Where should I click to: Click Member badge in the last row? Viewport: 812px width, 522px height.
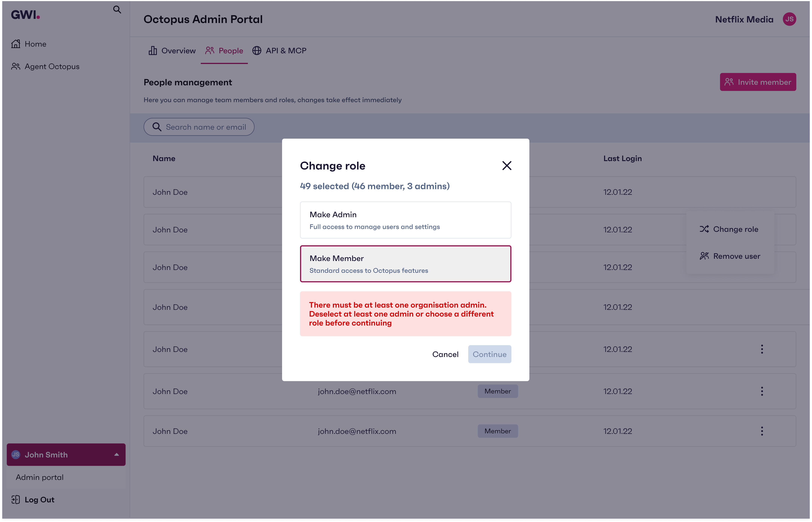click(497, 431)
